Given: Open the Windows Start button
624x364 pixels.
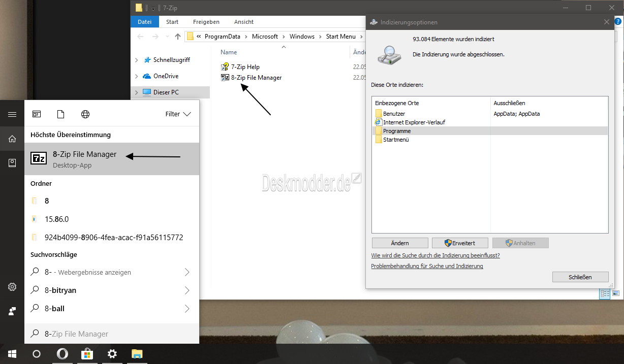Looking at the screenshot, I should click(x=12, y=354).
